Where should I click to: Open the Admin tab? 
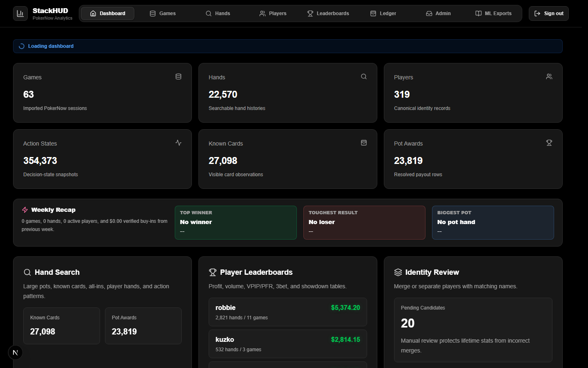pos(438,13)
